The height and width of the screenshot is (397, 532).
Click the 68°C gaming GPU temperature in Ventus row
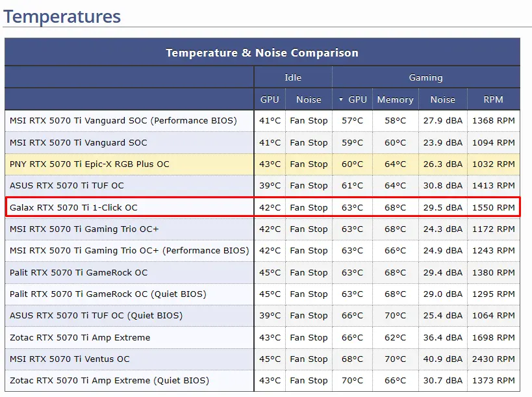[x=352, y=359]
